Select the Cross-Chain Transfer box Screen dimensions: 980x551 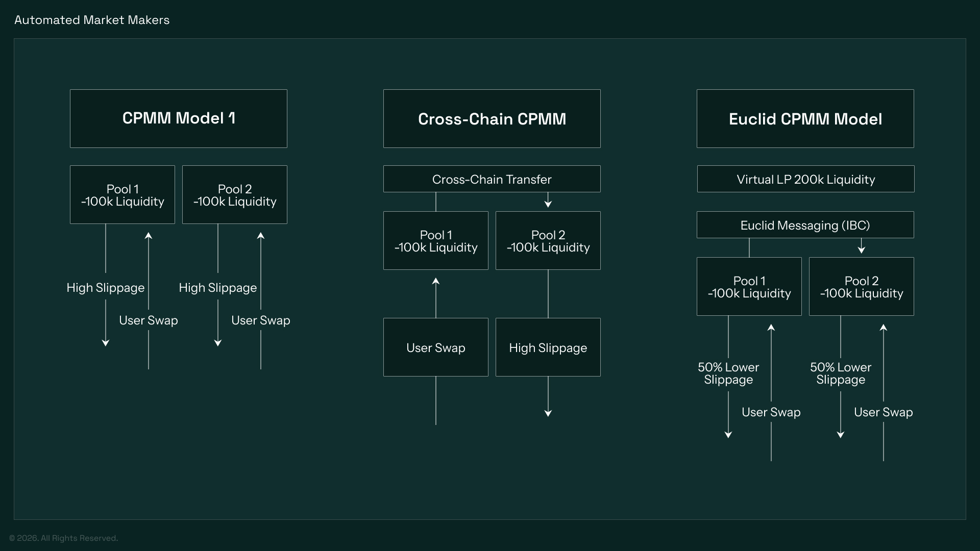coord(492,179)
